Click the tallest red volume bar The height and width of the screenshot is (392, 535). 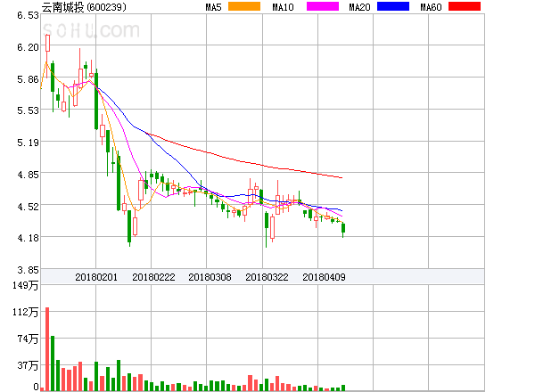(47, 349)
